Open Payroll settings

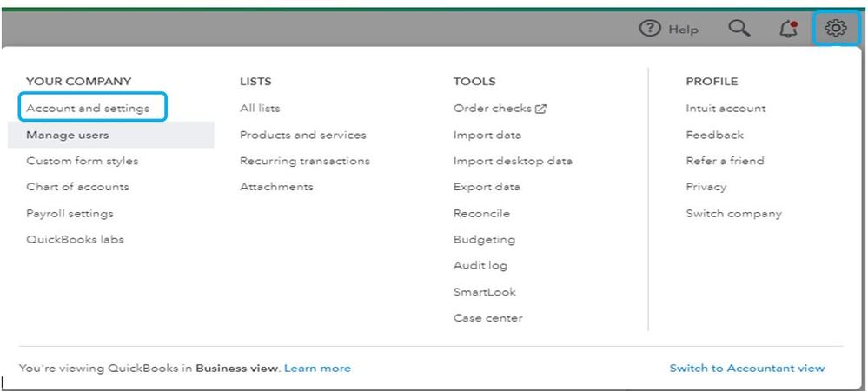pos(70,214)
